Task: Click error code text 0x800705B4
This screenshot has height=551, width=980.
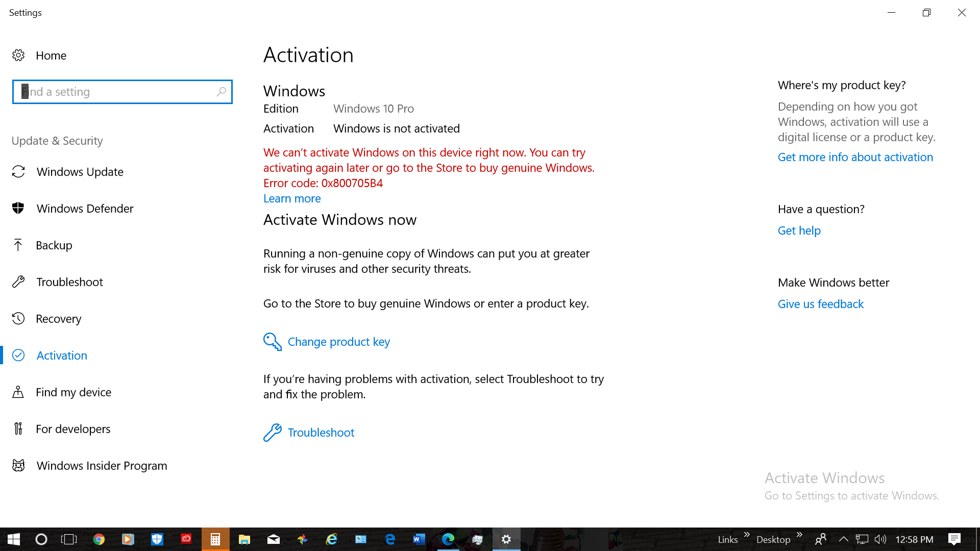Action: click(x=352, y=183)
